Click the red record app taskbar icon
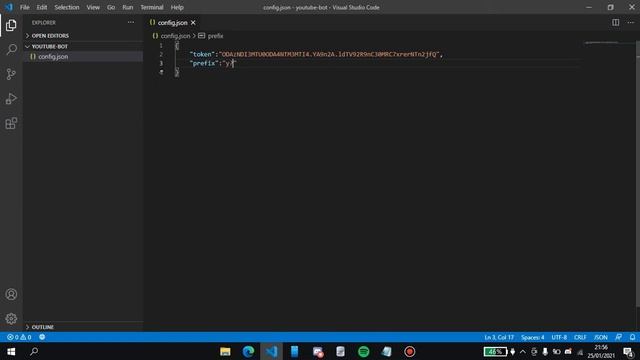Screen dimensions: 640x360 tap(410, 351)
